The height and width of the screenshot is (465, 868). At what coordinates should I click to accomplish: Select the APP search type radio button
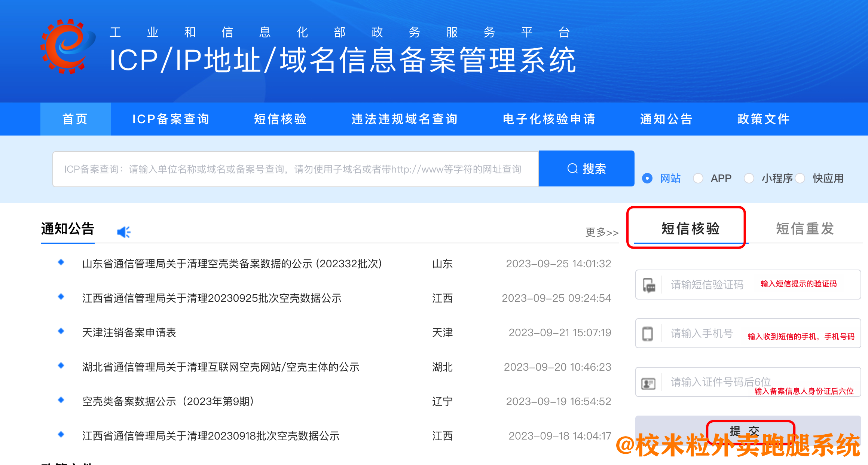(698, 179)
